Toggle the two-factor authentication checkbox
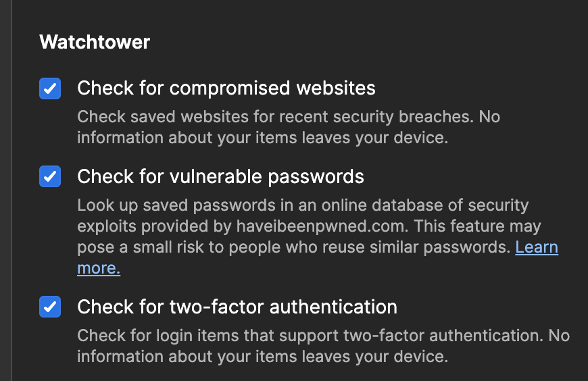Viewport: 588px width, 381px height. [x=50, y=307]
